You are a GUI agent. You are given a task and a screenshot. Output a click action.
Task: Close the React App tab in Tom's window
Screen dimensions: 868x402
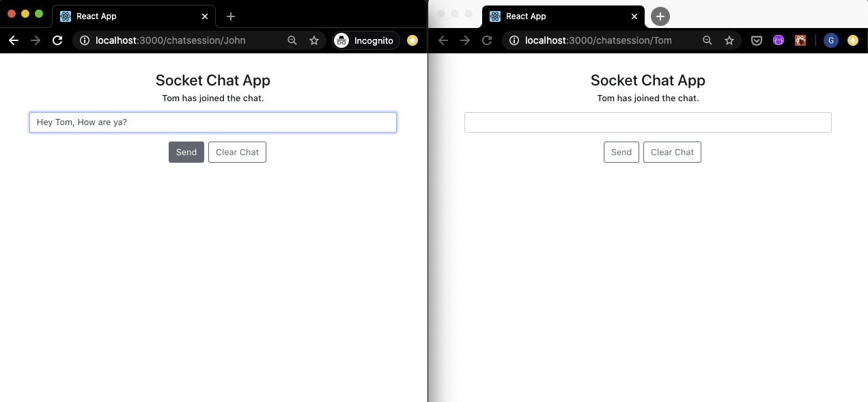click(x=634, y=16)
